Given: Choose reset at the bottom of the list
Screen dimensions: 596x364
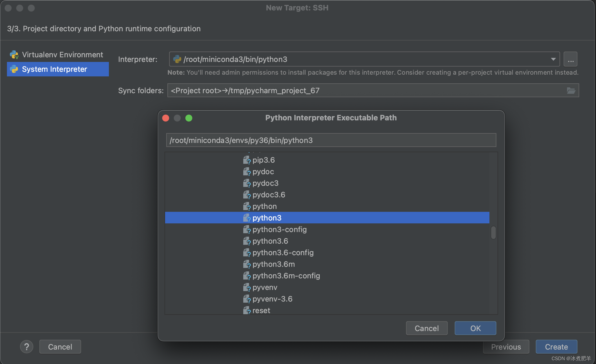Looking at the screenshot, I should pyautogui.click(x=261, y=310).
